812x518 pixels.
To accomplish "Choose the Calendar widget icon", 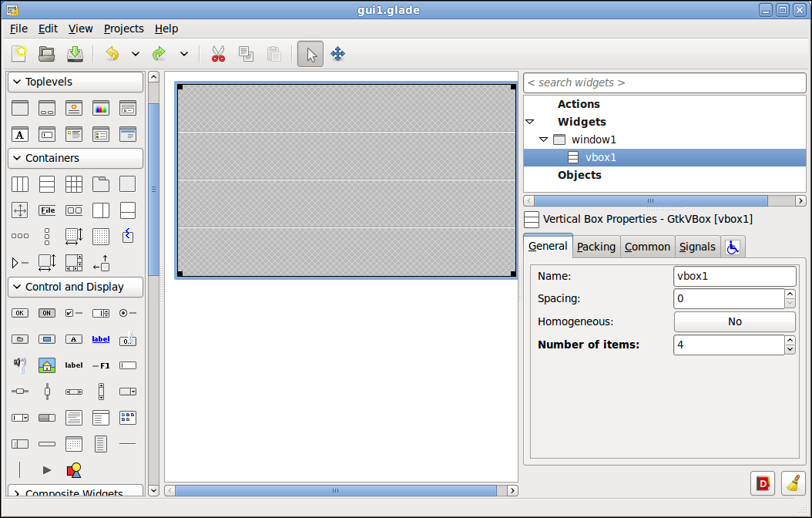I will tap(74, 444).
